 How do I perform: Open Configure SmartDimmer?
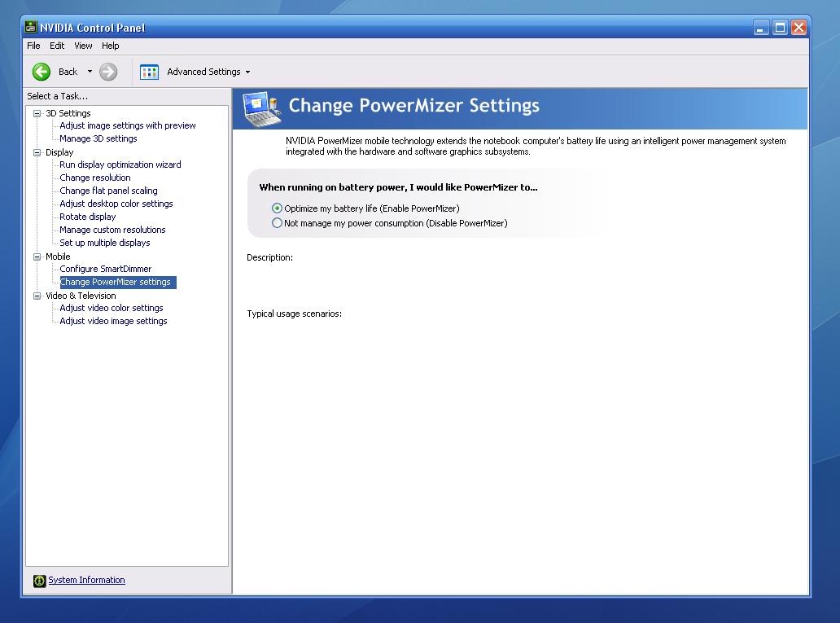click(x=106, y=269)
